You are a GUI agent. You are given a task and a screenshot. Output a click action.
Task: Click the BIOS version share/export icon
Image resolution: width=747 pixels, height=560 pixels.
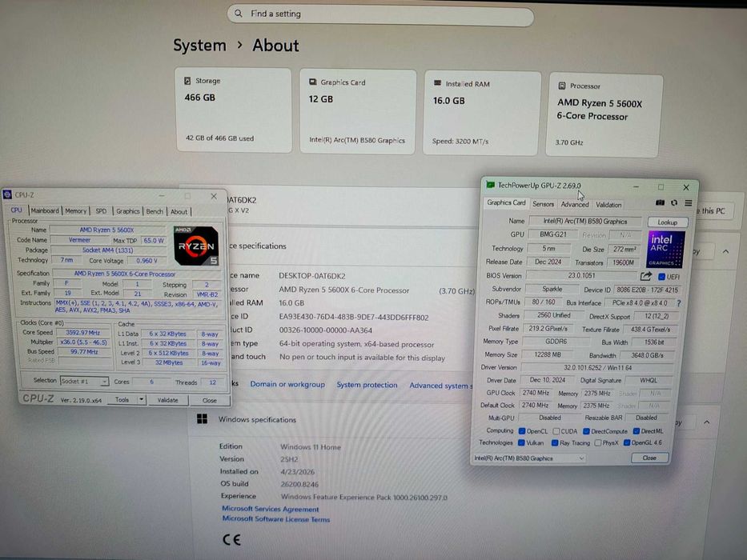[x=646, y=276]
